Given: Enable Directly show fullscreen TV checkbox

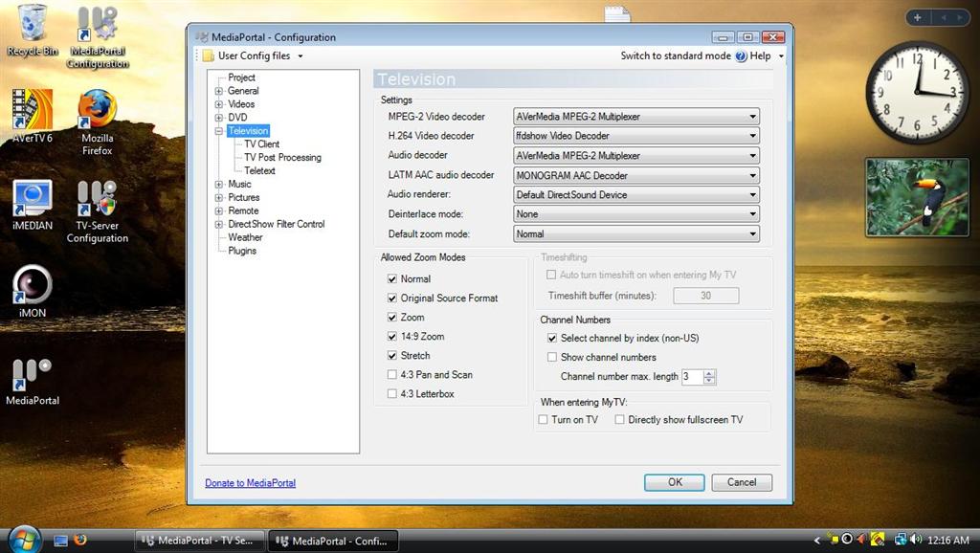Looking at the screenshot, I should point(619,420).
